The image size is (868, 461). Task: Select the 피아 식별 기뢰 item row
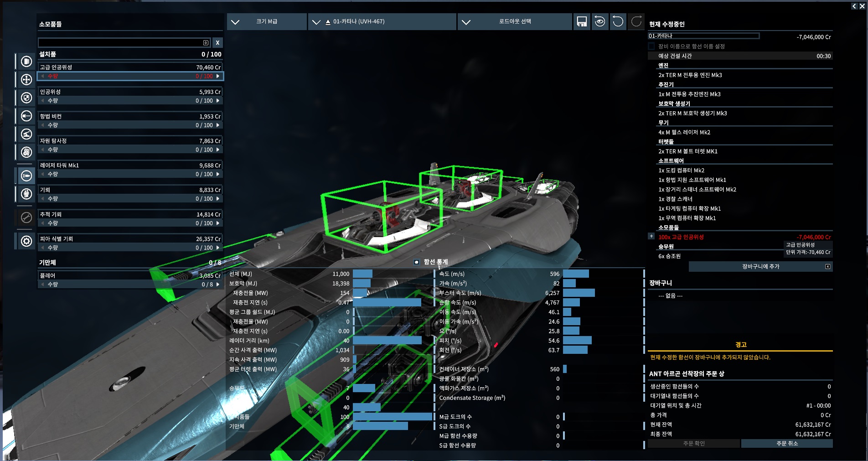130,239
